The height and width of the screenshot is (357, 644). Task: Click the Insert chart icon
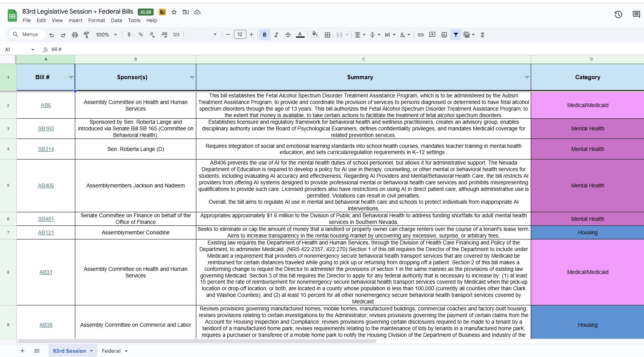tap(444, 35)
